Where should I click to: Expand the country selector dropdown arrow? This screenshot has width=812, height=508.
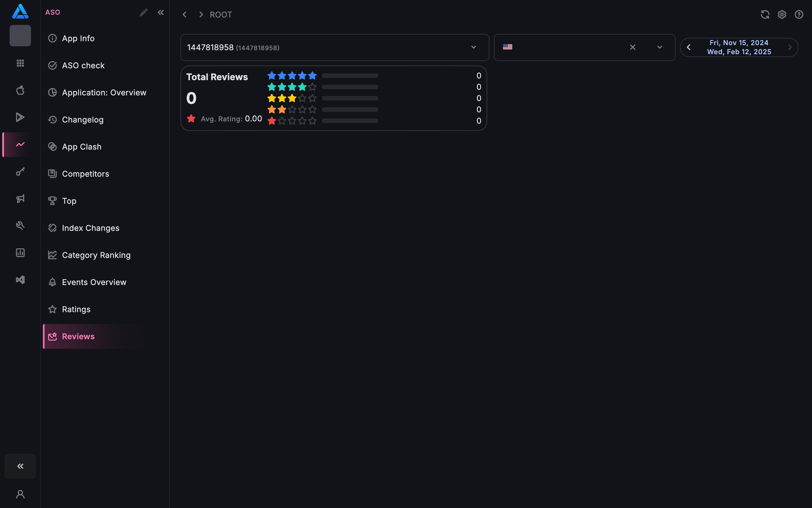click(660, 47)
